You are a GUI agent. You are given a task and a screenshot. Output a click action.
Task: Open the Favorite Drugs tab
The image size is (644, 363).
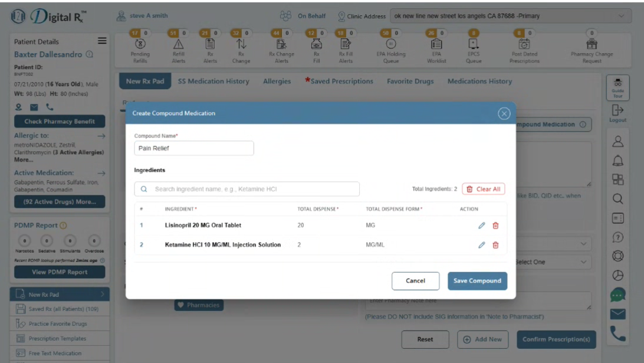pyautogui.click(x=410, y=81)
